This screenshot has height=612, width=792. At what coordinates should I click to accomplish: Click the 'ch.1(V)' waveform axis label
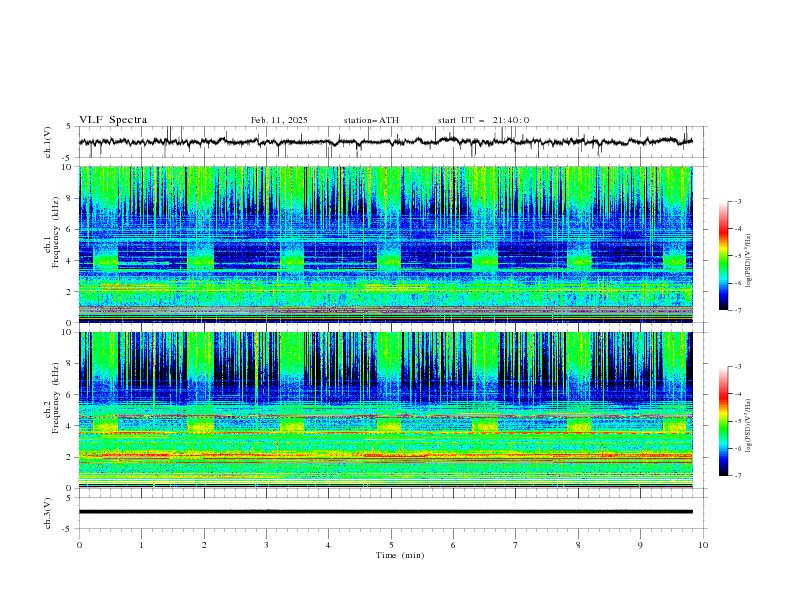click(x=48, y=142)
